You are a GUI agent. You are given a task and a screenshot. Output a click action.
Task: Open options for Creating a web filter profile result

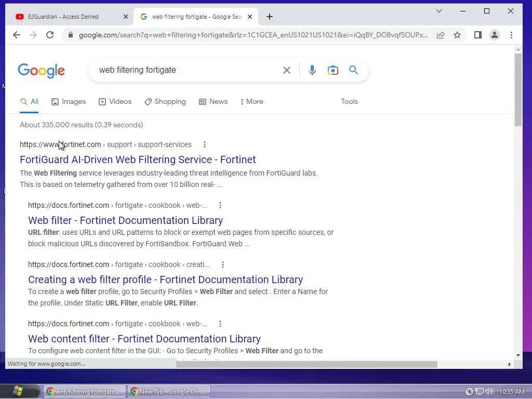[223, 264]
